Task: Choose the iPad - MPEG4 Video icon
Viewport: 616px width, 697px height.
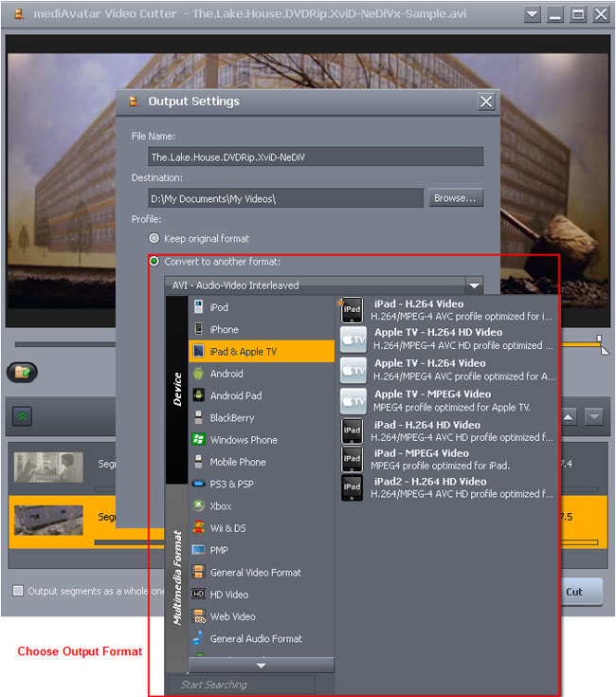Action: pos(352,459)
